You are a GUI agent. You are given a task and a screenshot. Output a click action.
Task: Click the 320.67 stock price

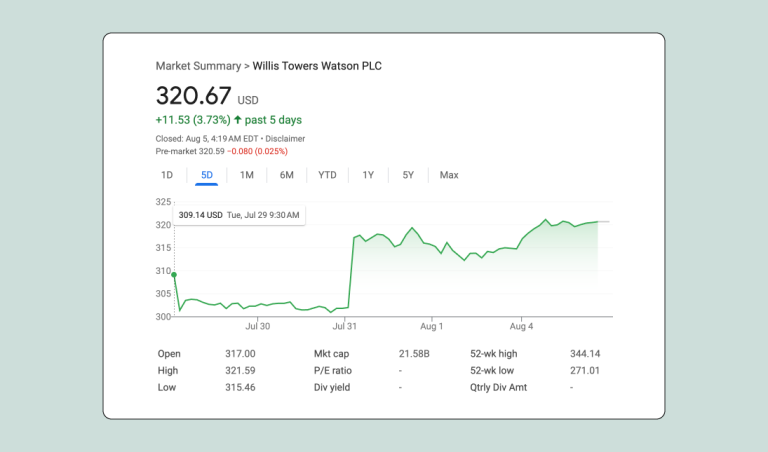tap(193, 95)
